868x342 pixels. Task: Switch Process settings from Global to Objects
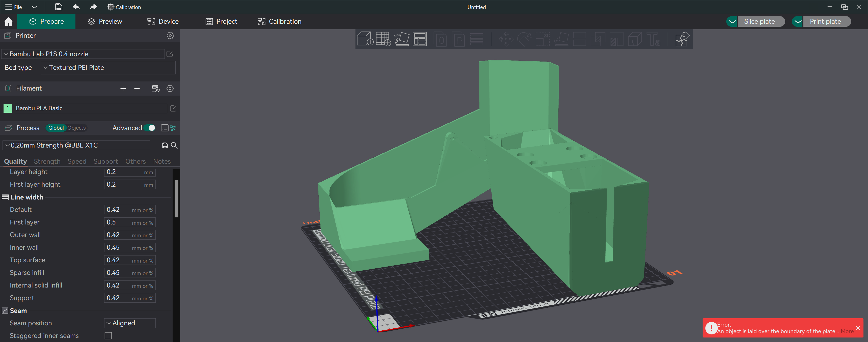point(76,128)
